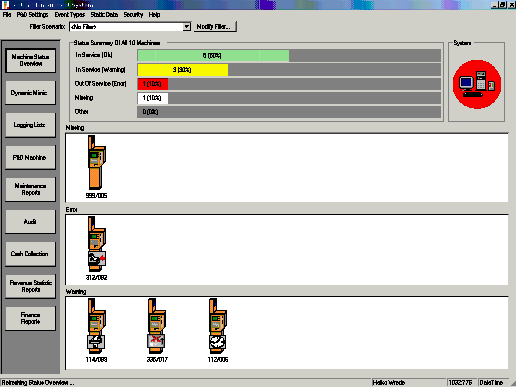Screen dimensions: 516x387
Task: Click the In Service (Ok) label
Action: pyautogui.click(x=94, y=55)
